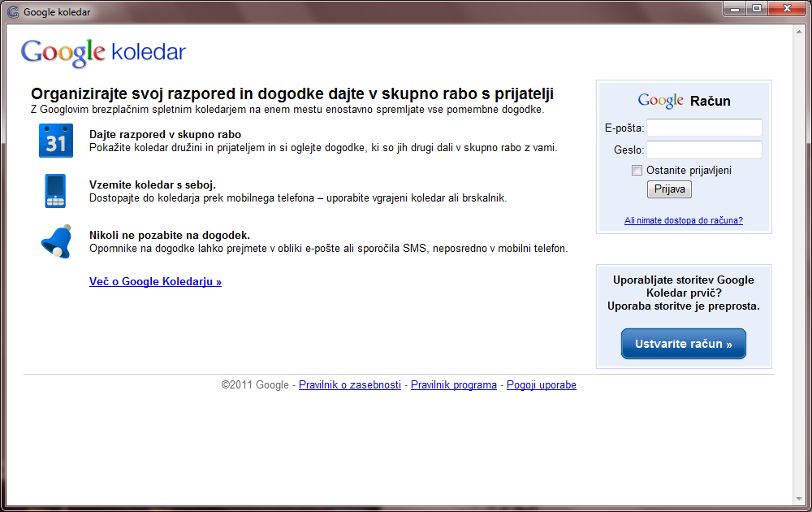812x512 pixels.
Task: Click the text Uporaba storitve je preprosta.
Action: (684, 306)
